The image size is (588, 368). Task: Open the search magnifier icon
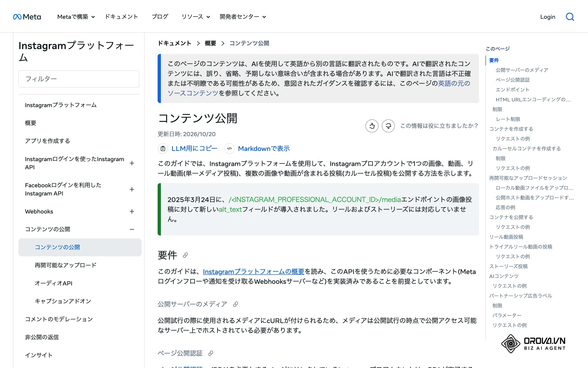point(570,17)
